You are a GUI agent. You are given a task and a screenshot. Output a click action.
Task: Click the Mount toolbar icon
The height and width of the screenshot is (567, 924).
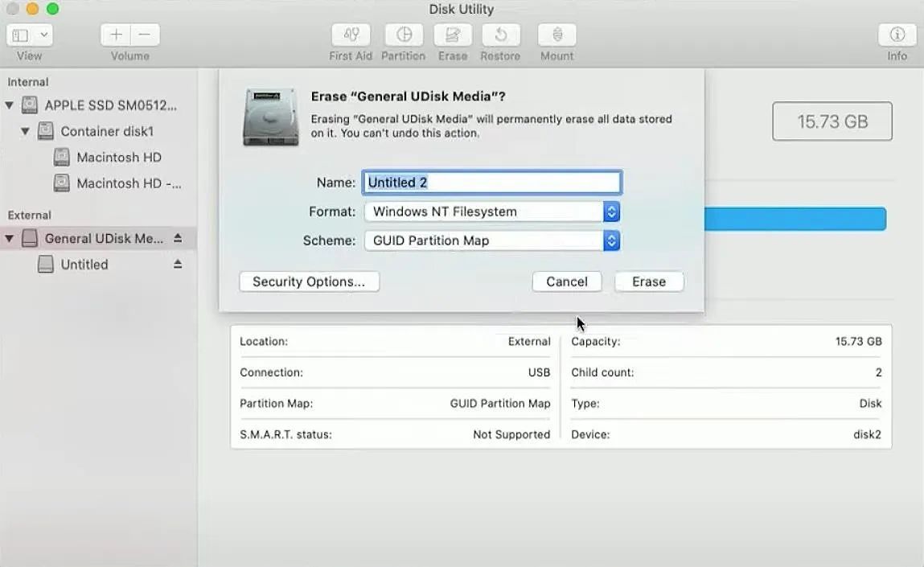pyautogui.click(x=556, y=35)
